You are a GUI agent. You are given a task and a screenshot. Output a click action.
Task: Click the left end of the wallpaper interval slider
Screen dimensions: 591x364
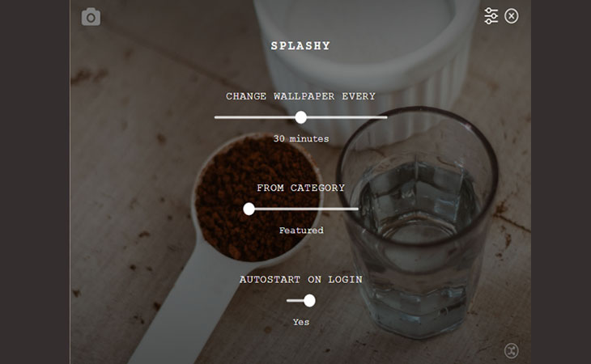pos(218,117)
